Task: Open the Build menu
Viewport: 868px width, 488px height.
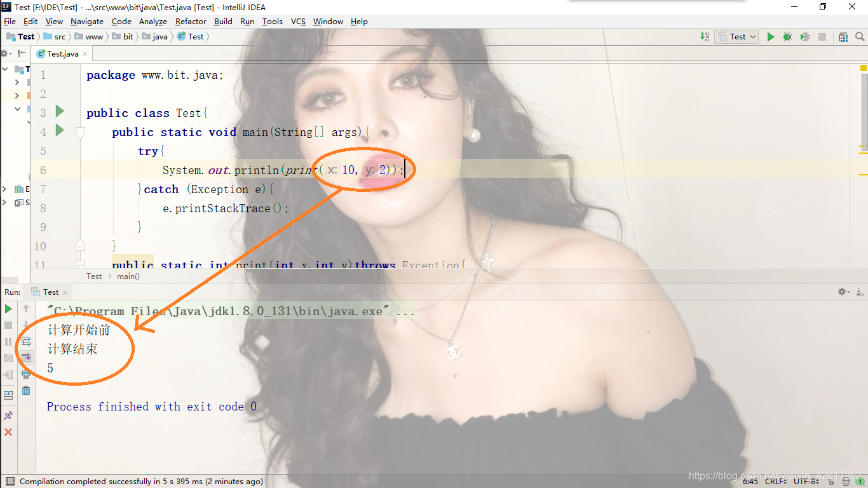Action: pos(223,22)
